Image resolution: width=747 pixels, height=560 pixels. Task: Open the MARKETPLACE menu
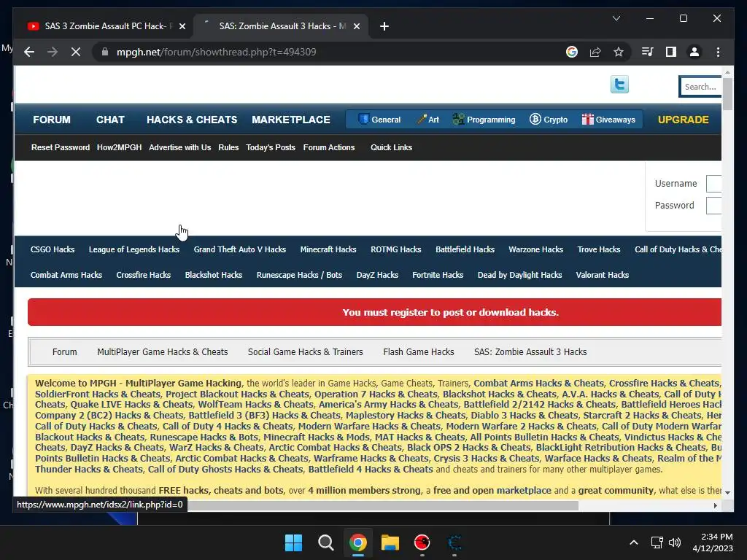pyautogui.click(x=290, y=120)
